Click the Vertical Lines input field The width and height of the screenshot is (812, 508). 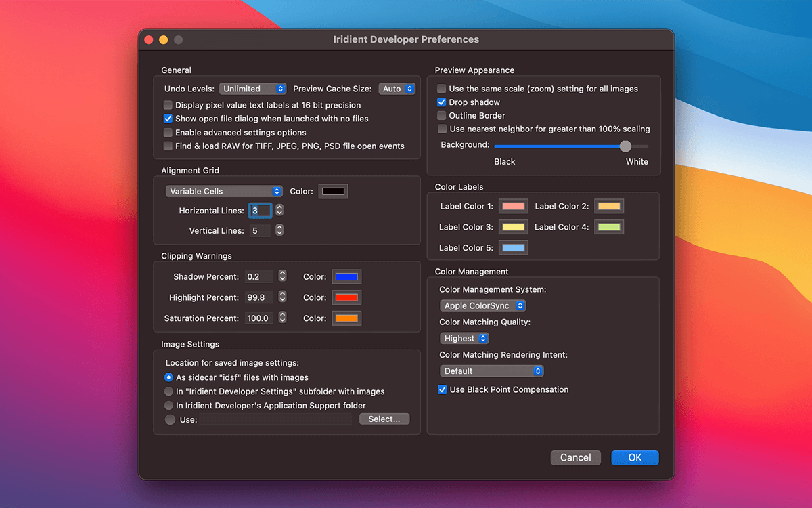(x=261, y=231)
